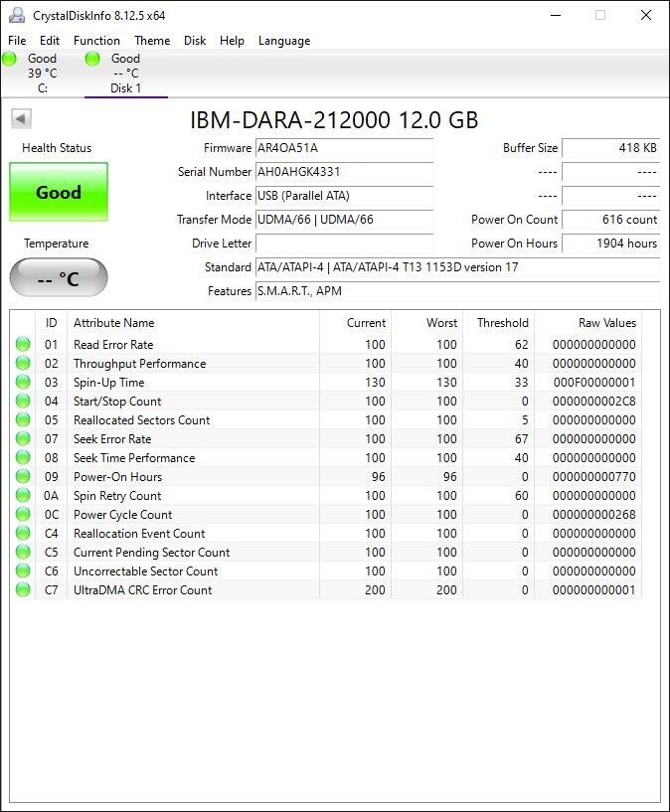Viewport: 670px width, 812px height.
Task: Open the Edit menu
Action: pyautogui.click(x=49, y=41)
